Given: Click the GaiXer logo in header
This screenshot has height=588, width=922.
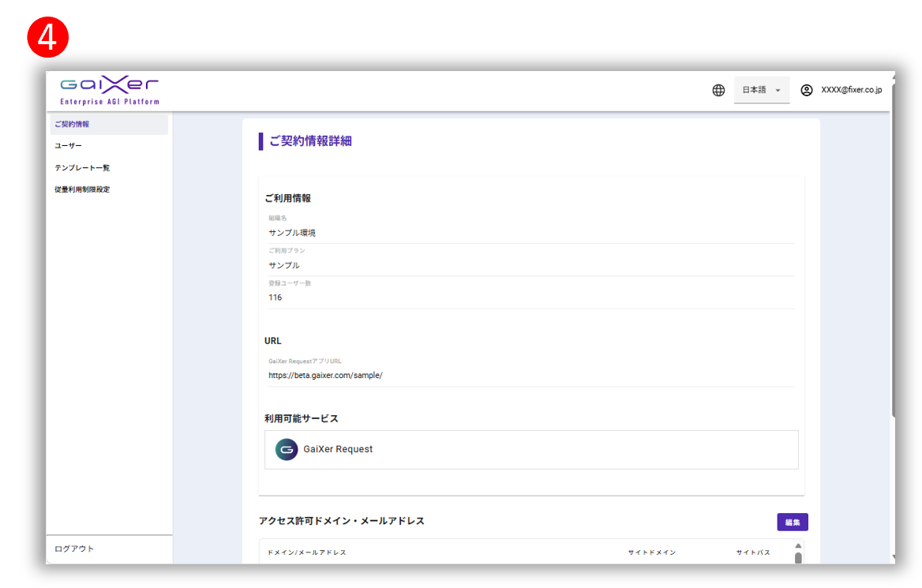Looking at the screenshot, I should pyautogui.click(x=110, y=91).
